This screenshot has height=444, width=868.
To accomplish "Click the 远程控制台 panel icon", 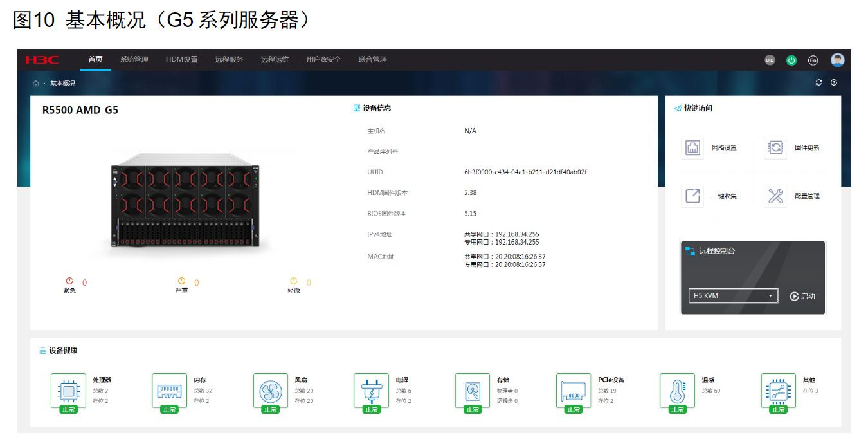I will [691, 251].
